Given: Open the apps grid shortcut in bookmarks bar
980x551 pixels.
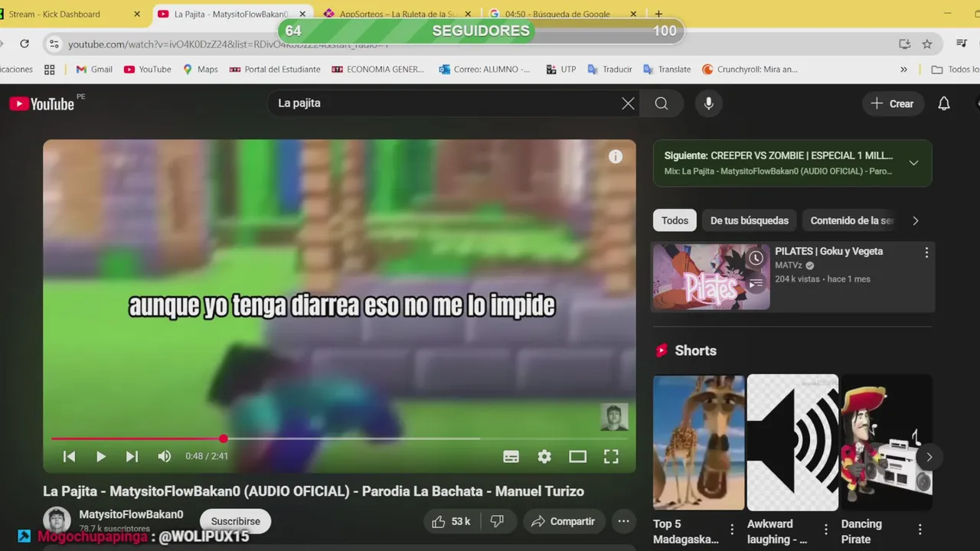Looking at the screenshot, I should [50, 69].
